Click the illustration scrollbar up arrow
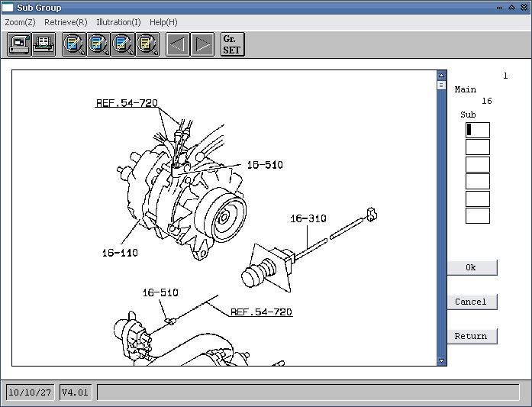The image size is (532, 407). pyautogui.click(x=441, y=75)
